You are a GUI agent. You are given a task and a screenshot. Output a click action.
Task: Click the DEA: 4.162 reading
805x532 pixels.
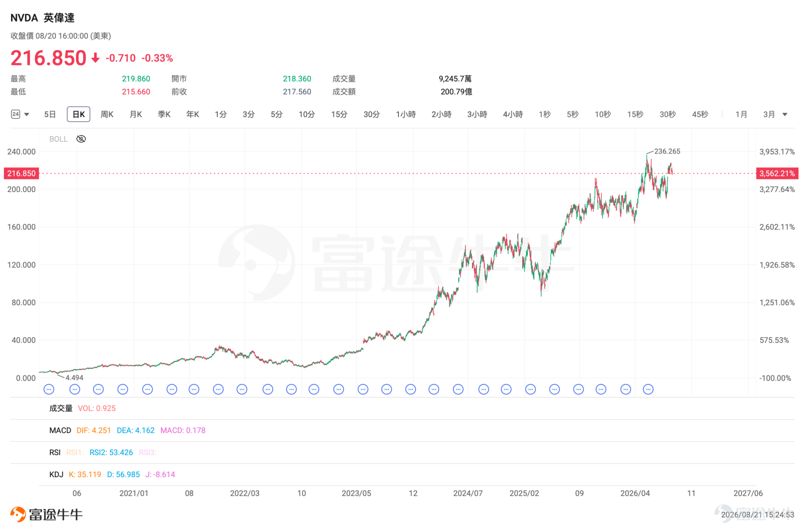tap(136, 430)
